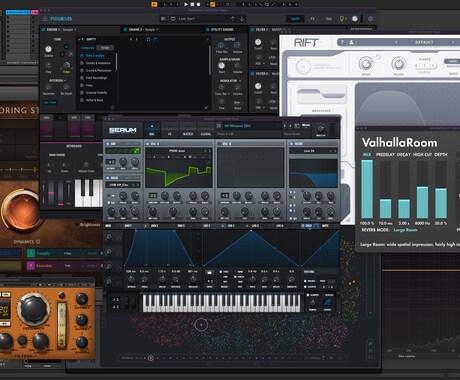Enable Serum OSC B checkbox
Image resolution: width=460 pixels, height=380 pixels.
coord(220,144)
